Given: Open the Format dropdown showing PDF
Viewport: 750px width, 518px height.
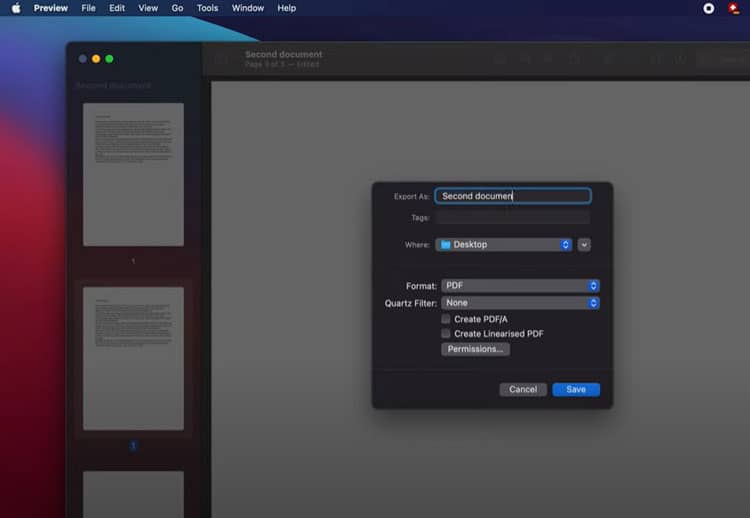Looking at the screenshot, I should coord(520,286).
